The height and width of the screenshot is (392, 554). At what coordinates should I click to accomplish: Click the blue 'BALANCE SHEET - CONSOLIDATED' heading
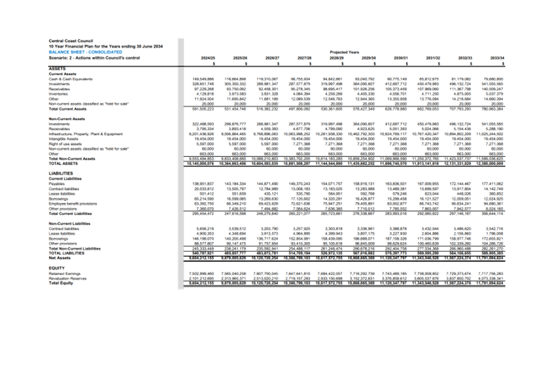pyautogui.click(x=86, y=52)
